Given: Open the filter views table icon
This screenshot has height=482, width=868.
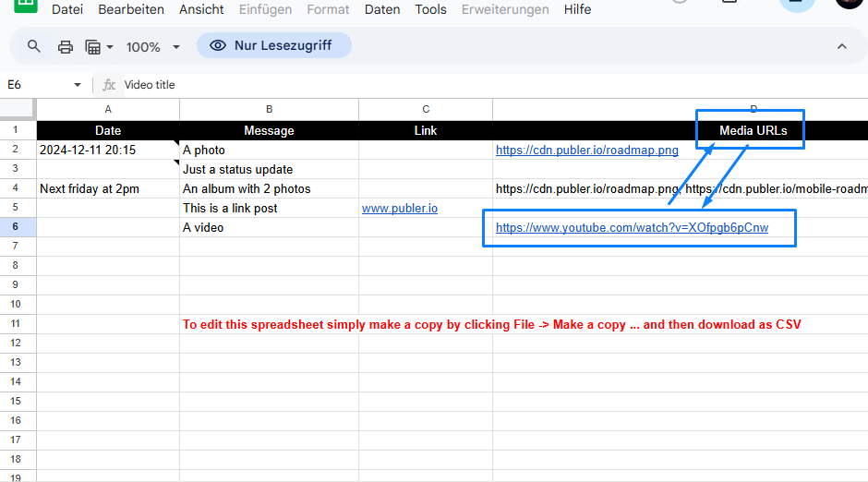Looking at the screenshot, I should (x=92, y=47).
